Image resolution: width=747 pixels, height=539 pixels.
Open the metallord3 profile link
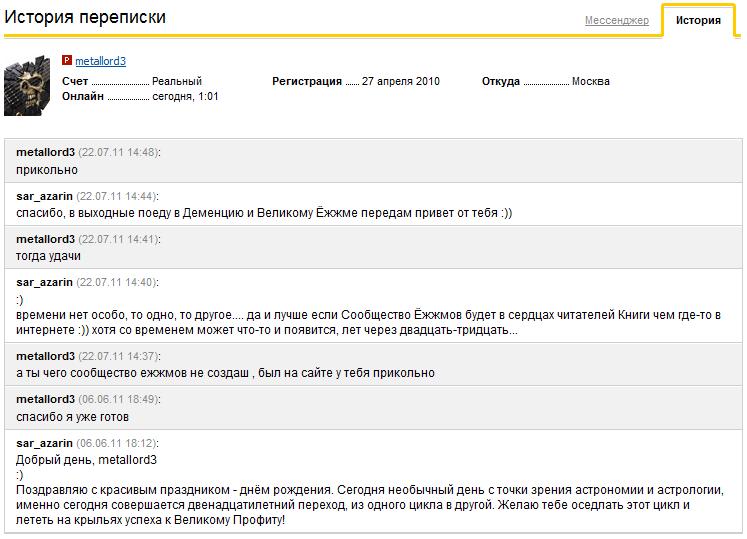click(100, 61)
